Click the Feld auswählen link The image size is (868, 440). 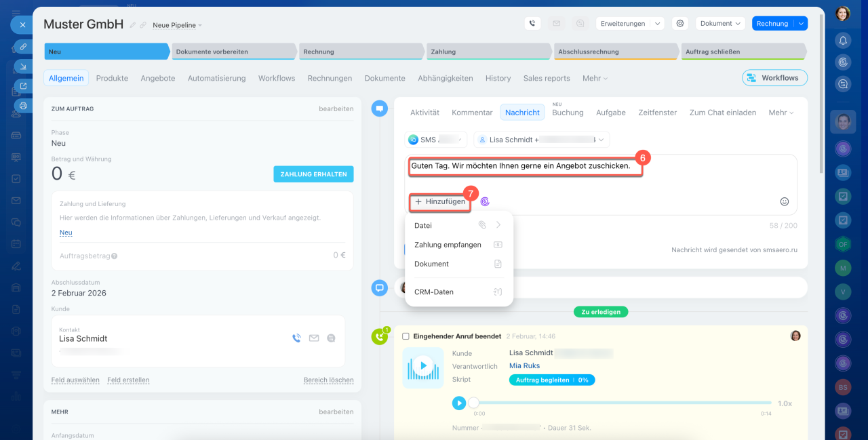pos(75,380)
